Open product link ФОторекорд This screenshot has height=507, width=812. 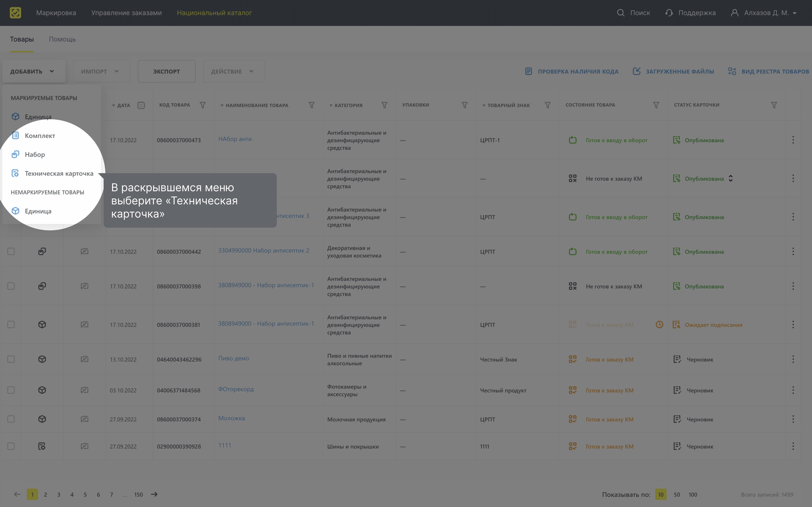236,389
